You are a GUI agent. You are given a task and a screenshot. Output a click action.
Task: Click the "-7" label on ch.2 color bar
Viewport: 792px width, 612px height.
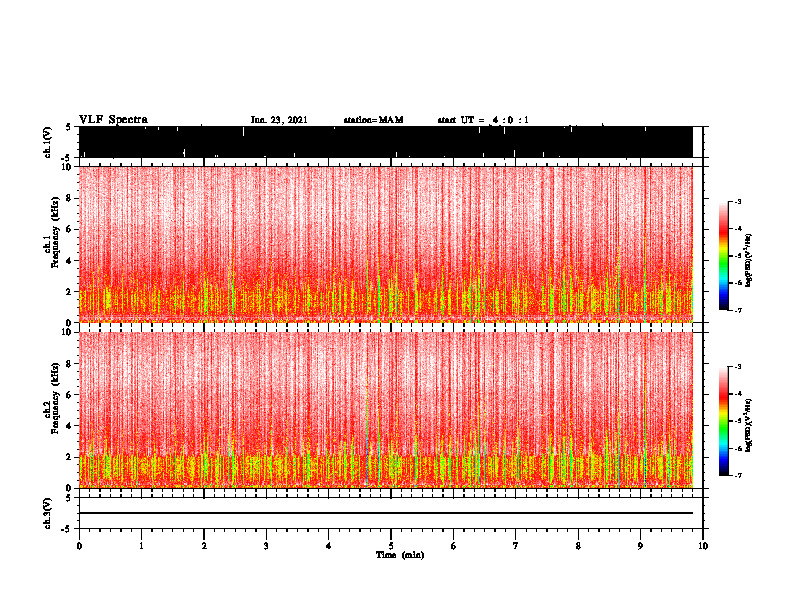pyautogui.click(x=738, y=476)
